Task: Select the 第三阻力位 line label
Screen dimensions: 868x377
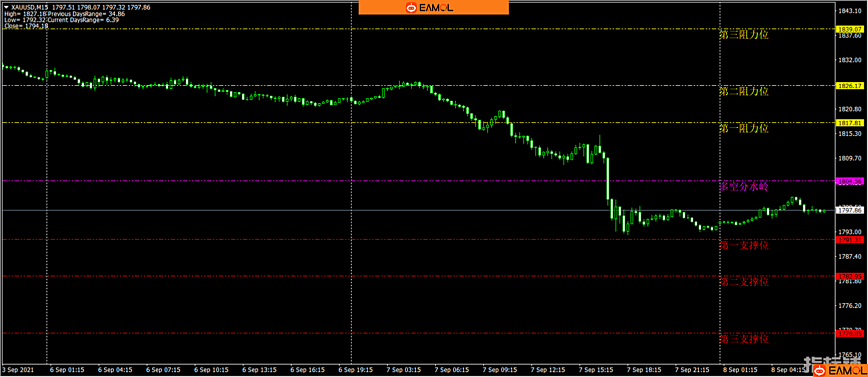Action: tap(744, 35)
